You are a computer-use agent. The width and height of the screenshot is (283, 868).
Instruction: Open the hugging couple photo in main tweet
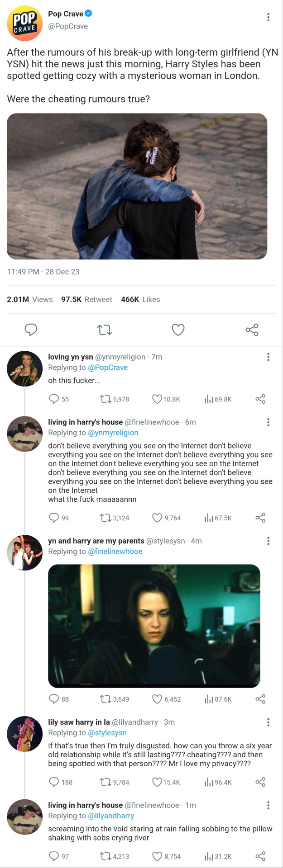coord(137,186)
